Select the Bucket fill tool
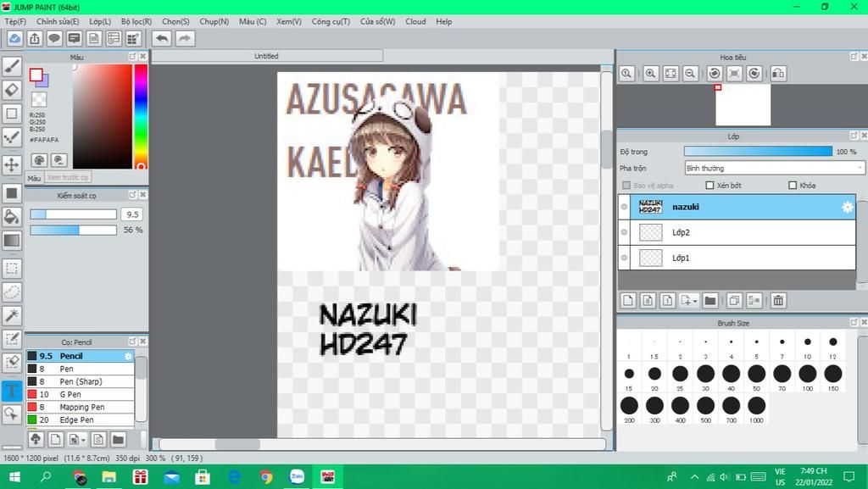 point(12,216)
